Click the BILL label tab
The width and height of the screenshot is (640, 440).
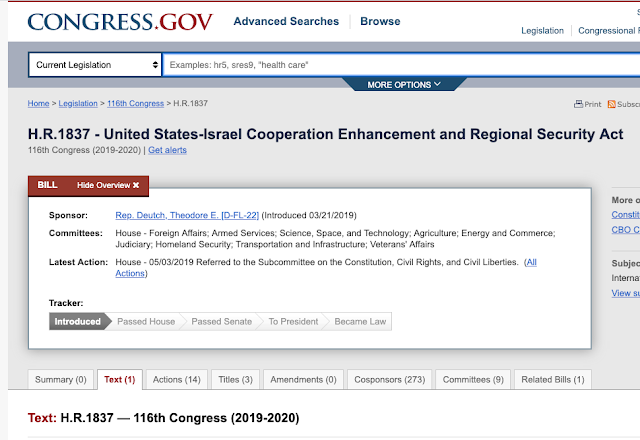(x=47, y=185)
